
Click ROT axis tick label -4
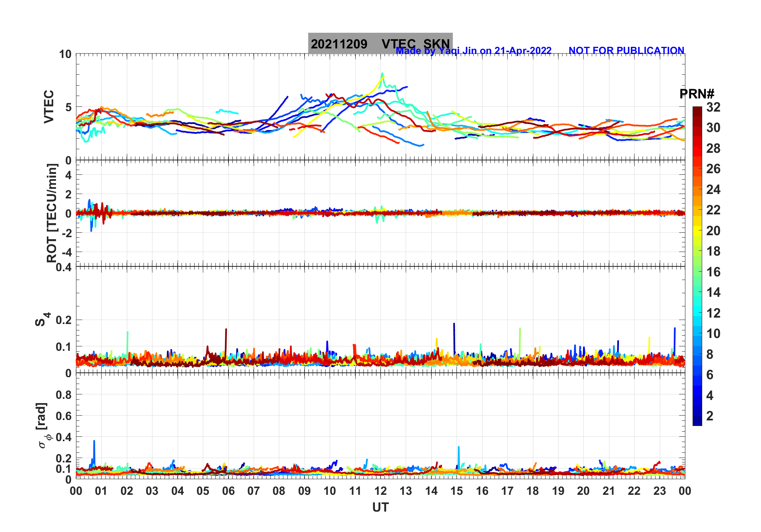click(x=68, y=252)
